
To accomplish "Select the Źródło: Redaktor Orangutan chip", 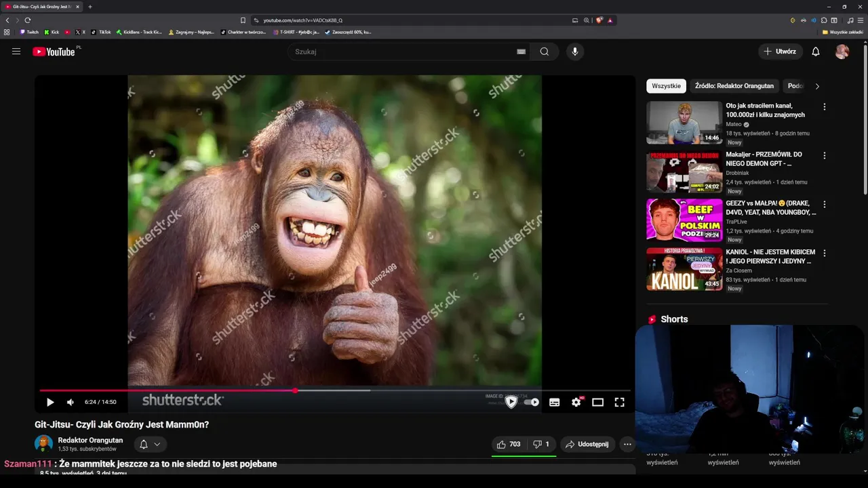I will point(734,86).
